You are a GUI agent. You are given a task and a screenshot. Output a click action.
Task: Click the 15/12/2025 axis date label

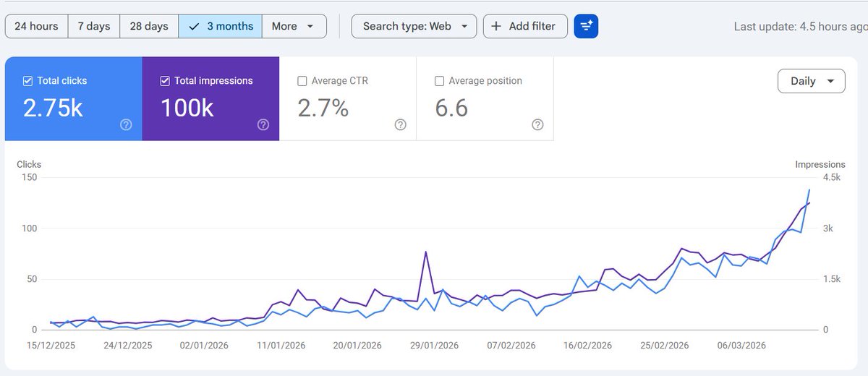50,346
